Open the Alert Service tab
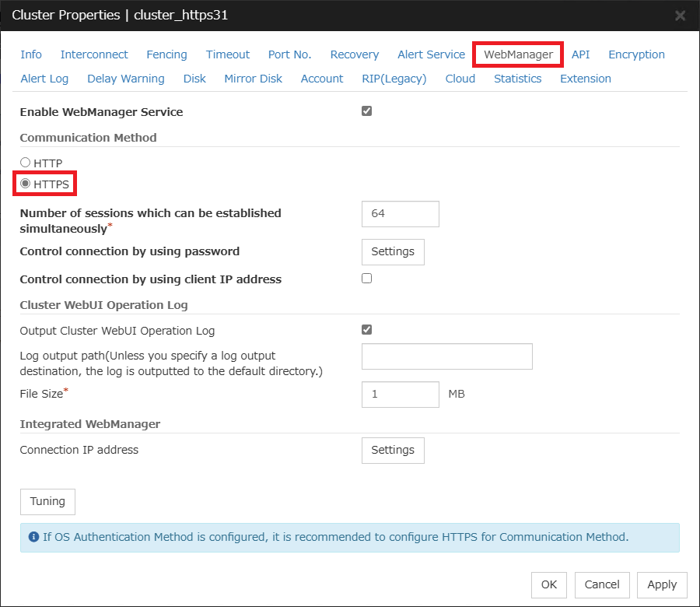This screenshot has height=607, width=700. coord(431,54)
